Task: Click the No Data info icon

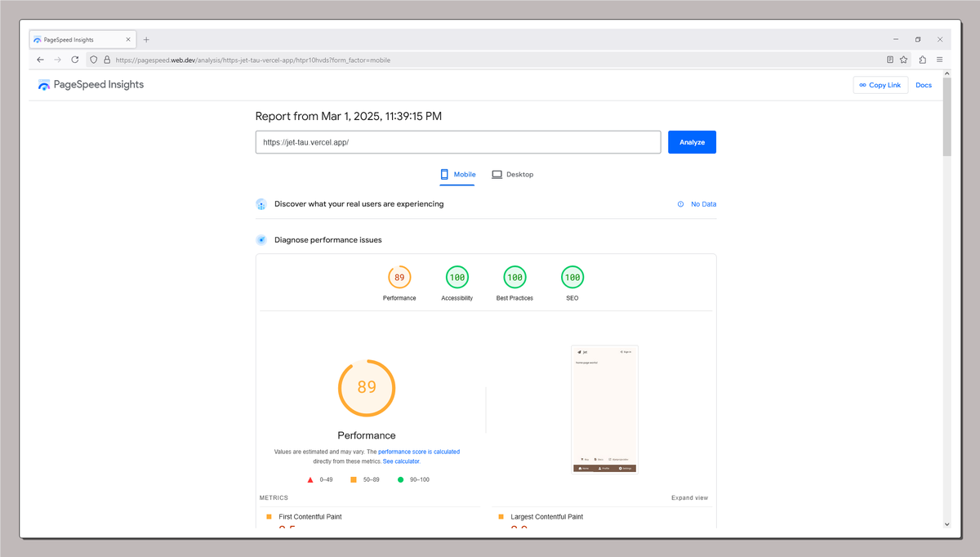Action: pyautogui.click(x=681, y=204)
